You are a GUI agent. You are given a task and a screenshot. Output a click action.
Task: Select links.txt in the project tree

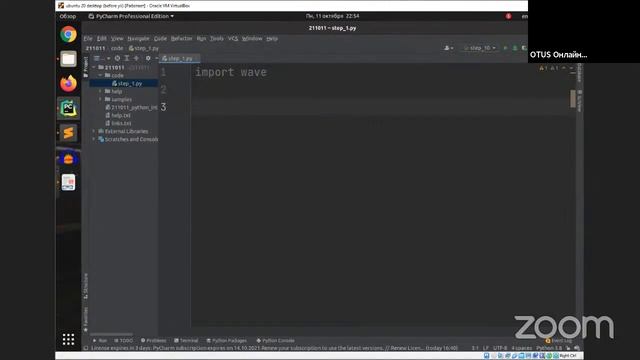coord(118,123)
